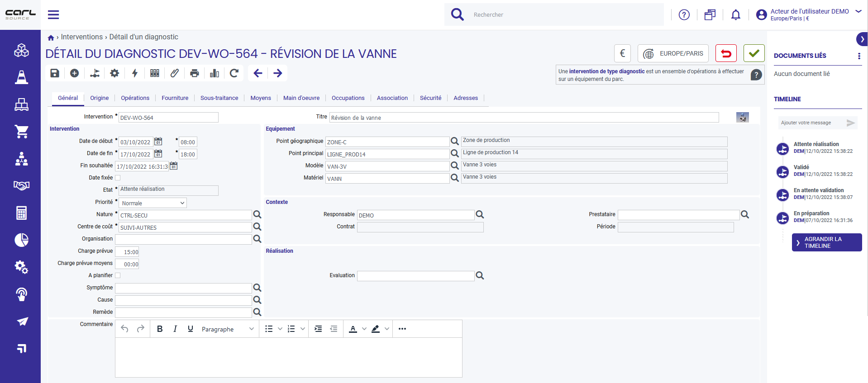Expand the text color dropdown arrow

(364, 329)
